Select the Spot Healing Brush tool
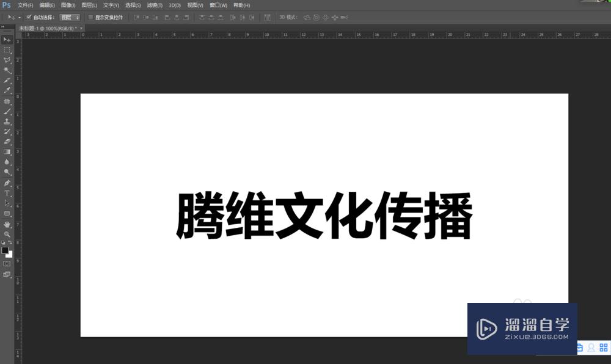This screenshot has height=364, width=611. [x=7, y=101]
